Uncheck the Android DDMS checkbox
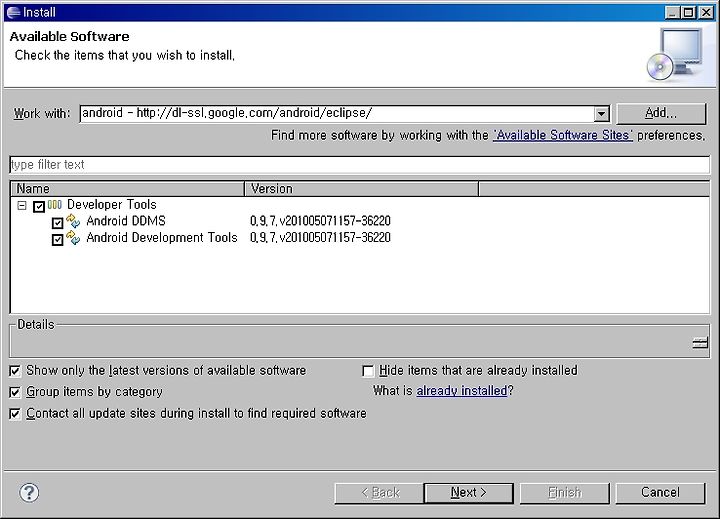This screenshot has width=720, height=519. click(x=57, y=223)
